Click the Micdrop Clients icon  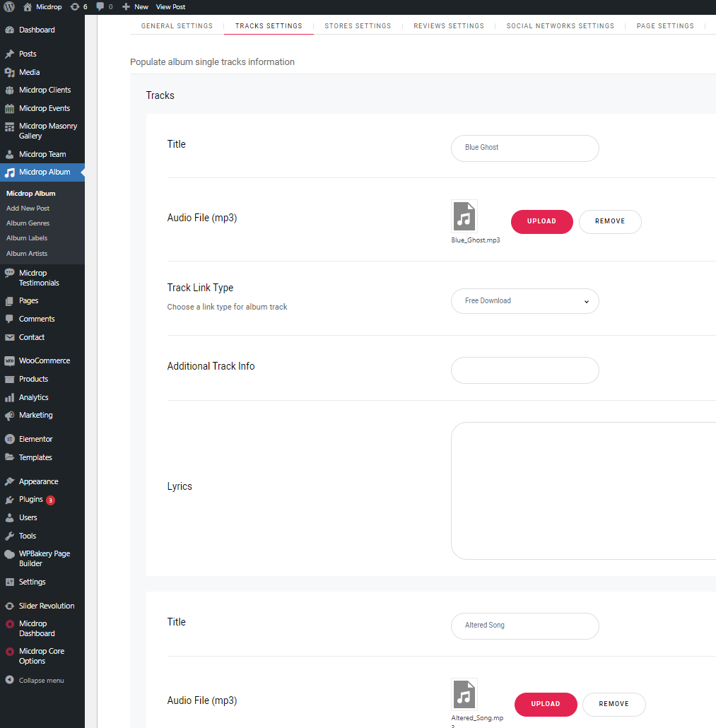(x=10, y=90)
